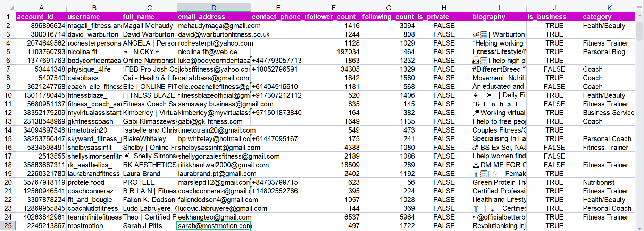Click the biography header cell

tap(499, 17)
